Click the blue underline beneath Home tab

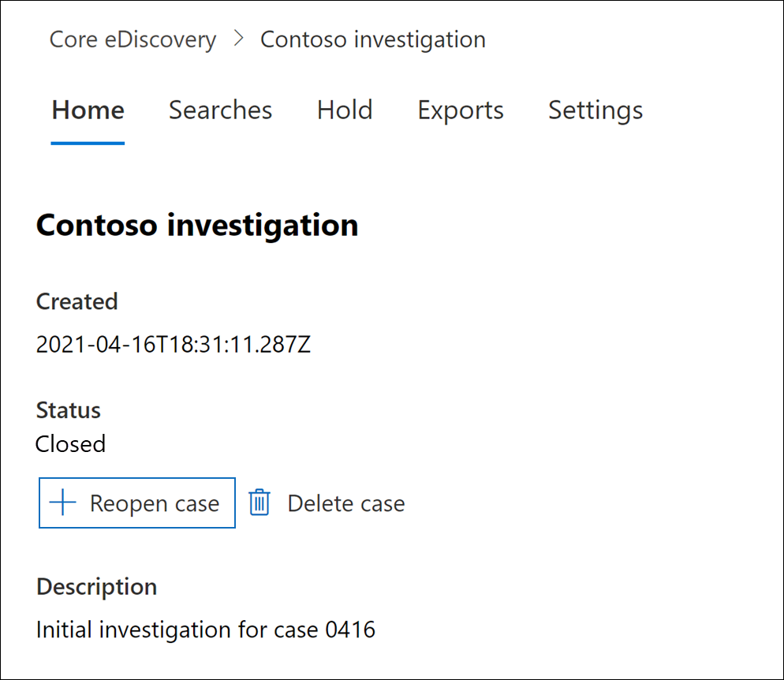click(88, 144)
